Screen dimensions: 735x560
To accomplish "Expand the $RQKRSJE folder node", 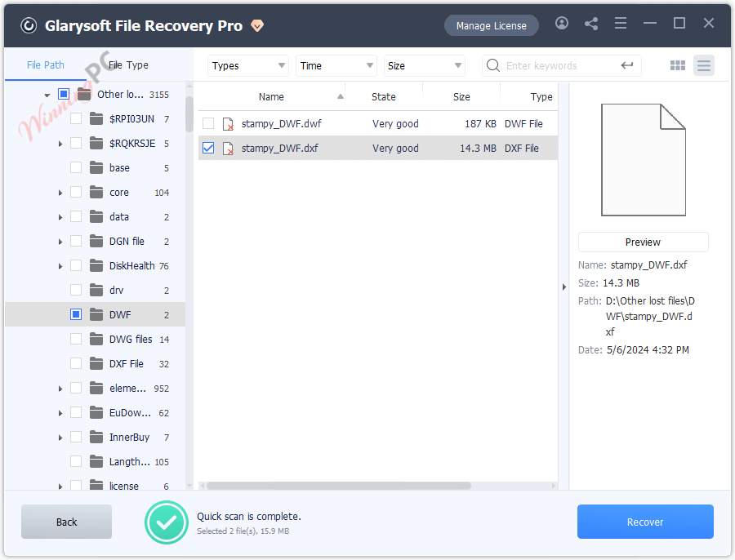I will tap(60, 144).
